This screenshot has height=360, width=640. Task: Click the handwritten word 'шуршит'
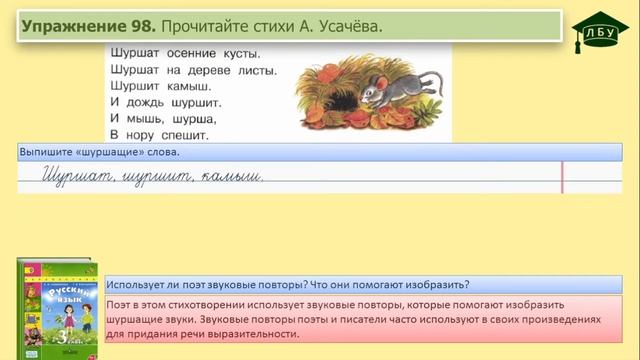coord(158,176)
